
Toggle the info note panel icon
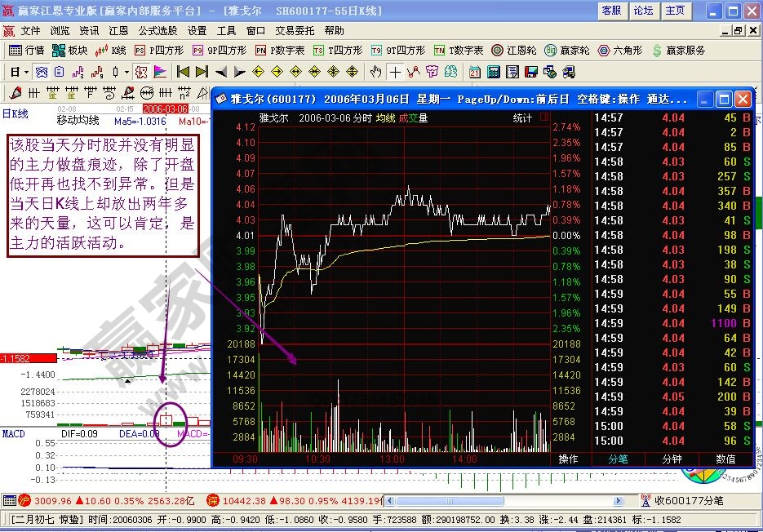57,72
